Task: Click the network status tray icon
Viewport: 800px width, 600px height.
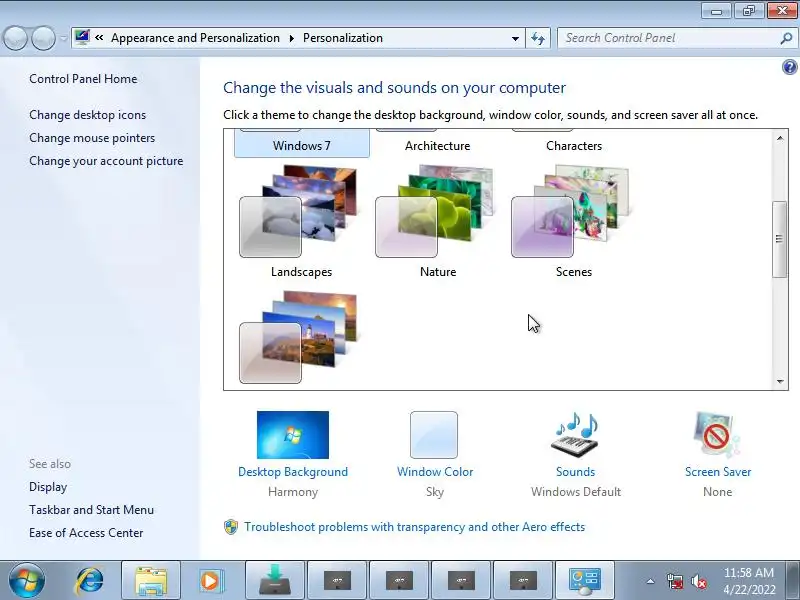Action: 674,581
